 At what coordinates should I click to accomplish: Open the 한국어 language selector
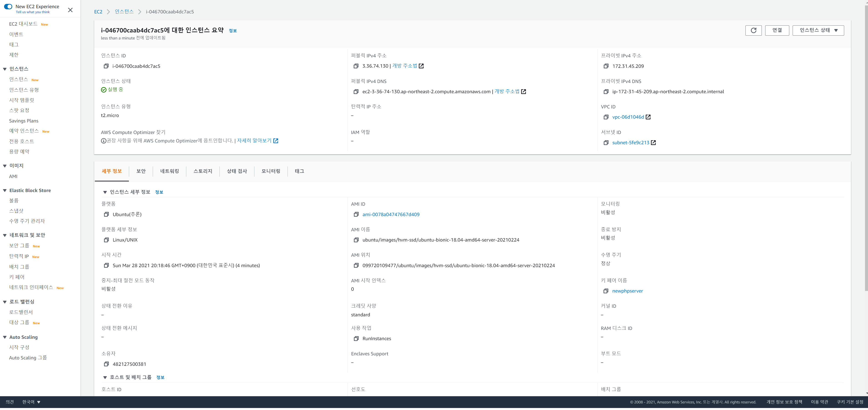(x=31, y=402)
